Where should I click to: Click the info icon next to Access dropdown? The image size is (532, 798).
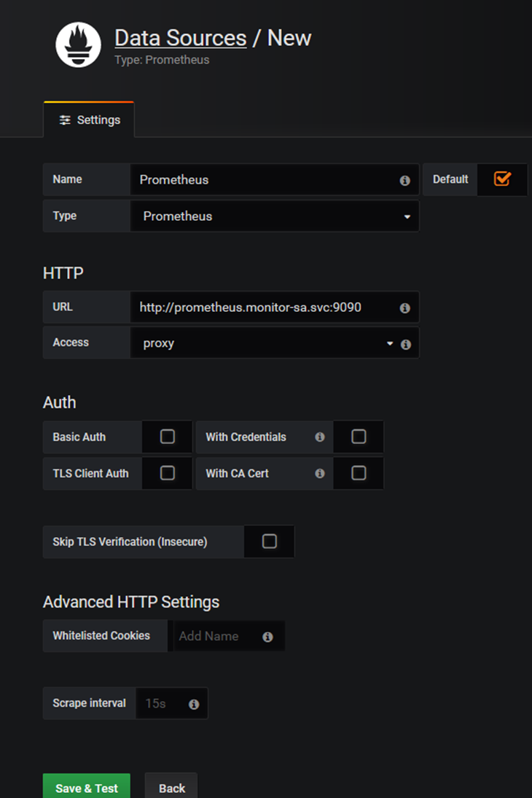click(406, 345)
